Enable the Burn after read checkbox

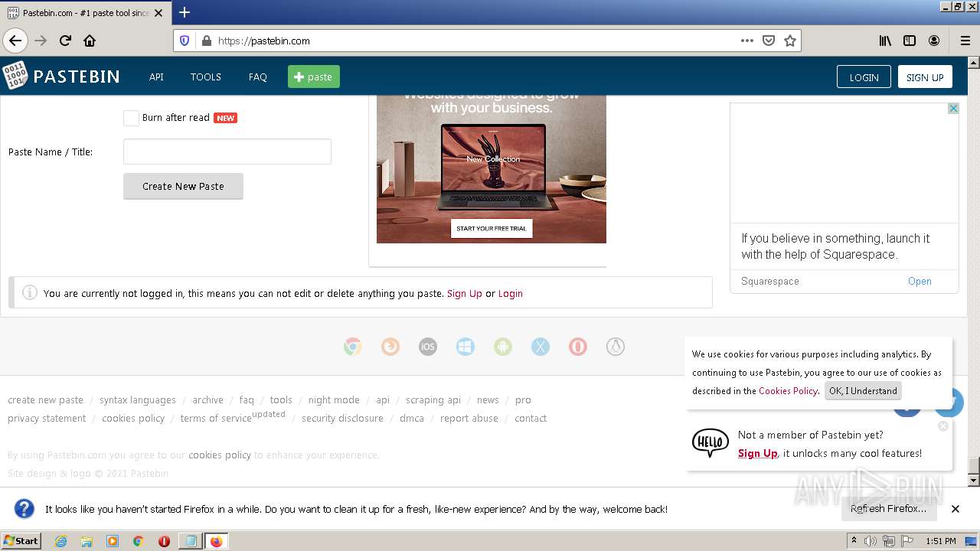pos(131,118)
